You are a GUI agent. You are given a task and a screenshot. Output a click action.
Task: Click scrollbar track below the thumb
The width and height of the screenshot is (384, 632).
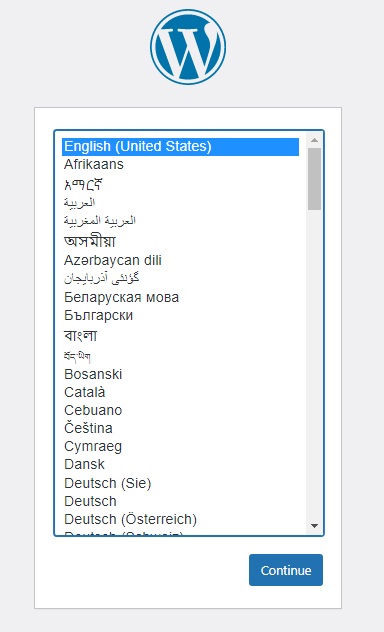pyautogui.click(x=315, y=365)
